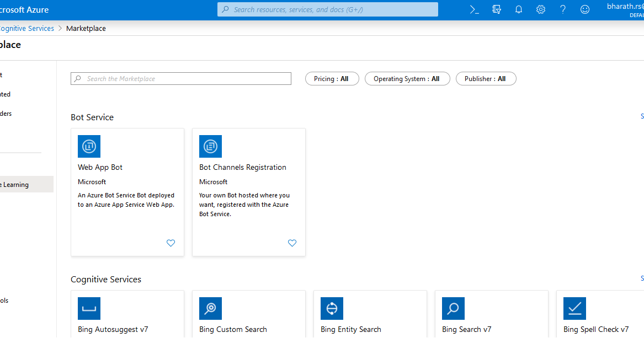The image size is (644, 338).
Task: Open the portal settings gear
Action: click(x=540, y=9)
